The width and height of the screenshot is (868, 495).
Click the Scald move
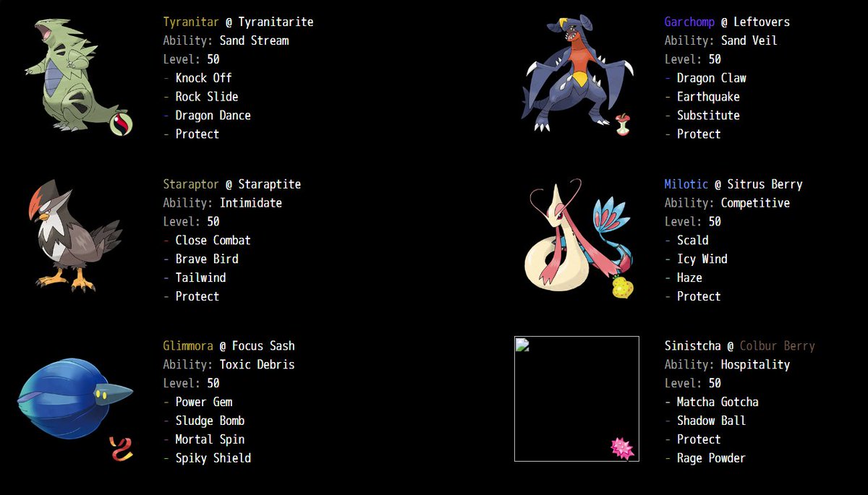pos(692,241)
